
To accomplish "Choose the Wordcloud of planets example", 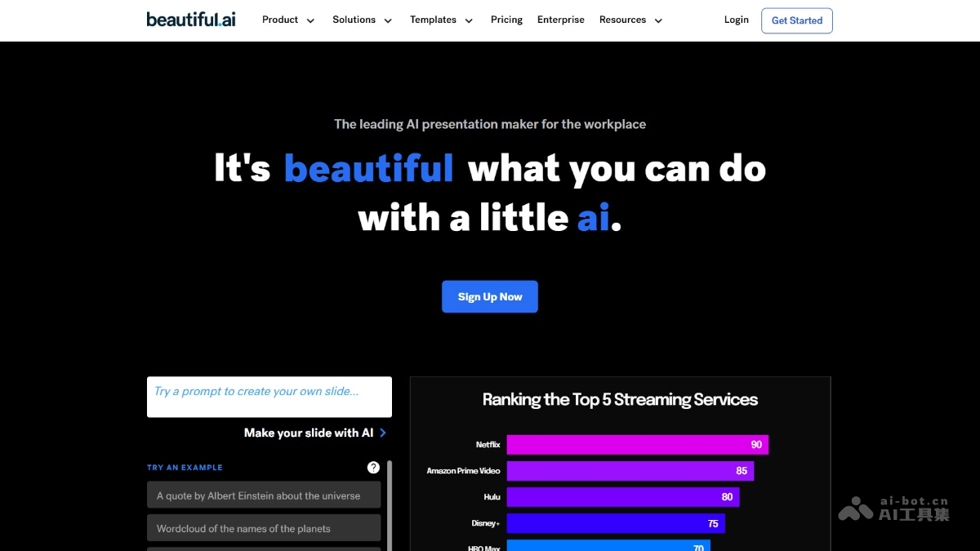I will (x=264, y=529).
